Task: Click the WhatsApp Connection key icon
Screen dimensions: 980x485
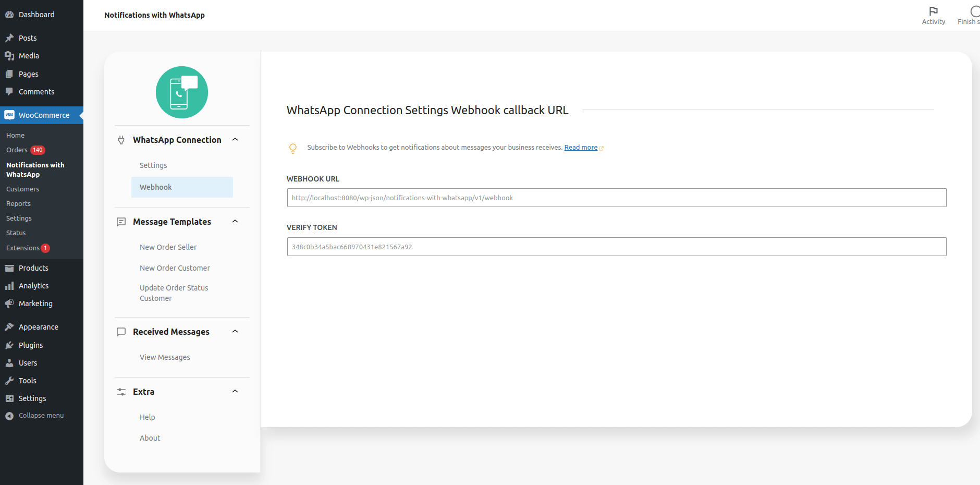Action: click(121, 140)
